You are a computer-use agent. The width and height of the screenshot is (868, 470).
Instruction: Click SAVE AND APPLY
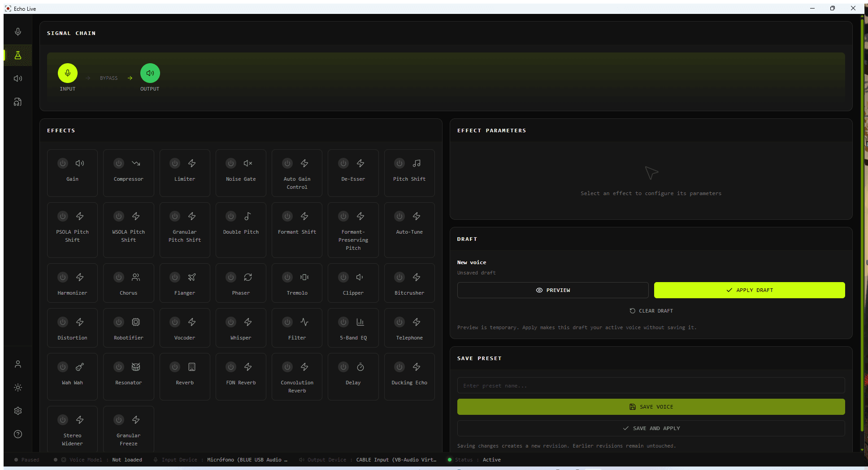tap(651, 428)
